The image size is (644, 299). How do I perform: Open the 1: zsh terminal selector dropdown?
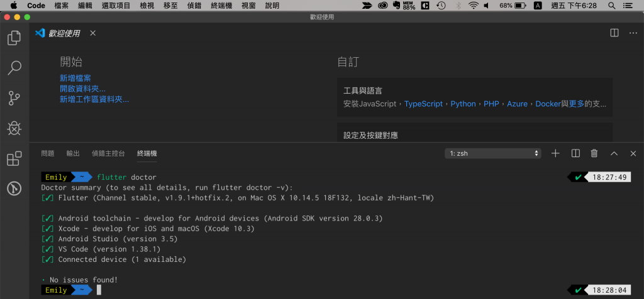pos(493,153)
